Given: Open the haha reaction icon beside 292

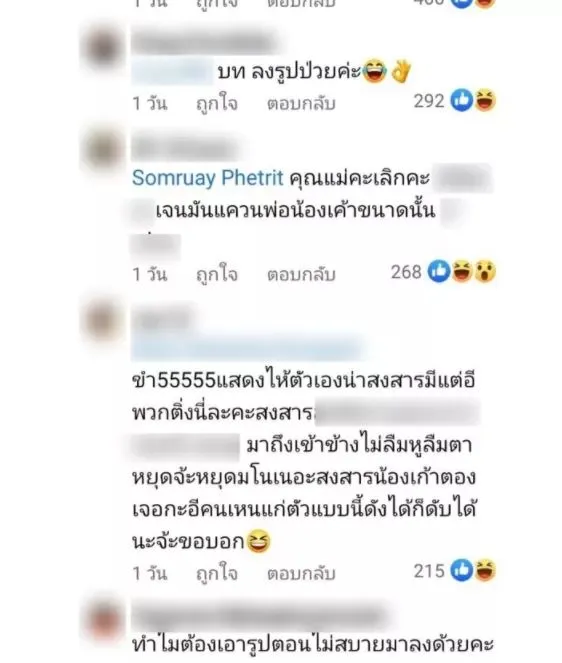Looking at the screenshot, I should point(485,101).
